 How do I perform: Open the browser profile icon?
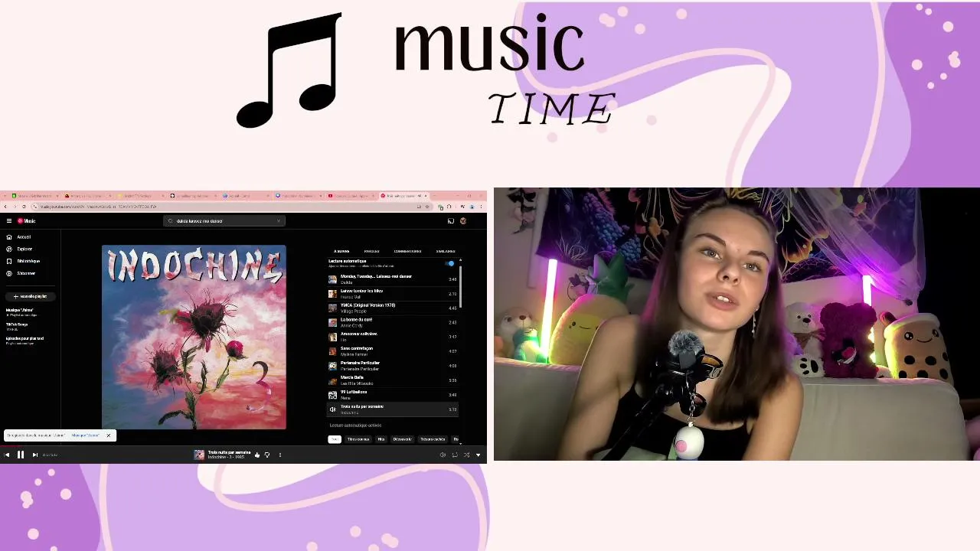pos(472,207)
